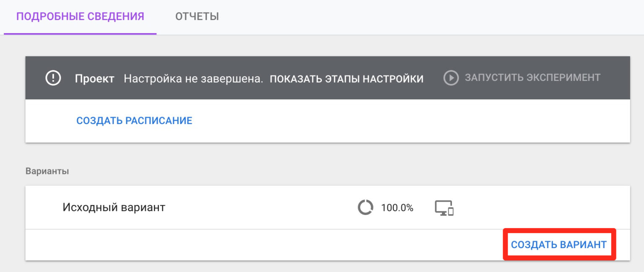The height and width of the screenshot is (272, 644).
Task: Select the Исходный вариант entry
Action: pos(114,207)
